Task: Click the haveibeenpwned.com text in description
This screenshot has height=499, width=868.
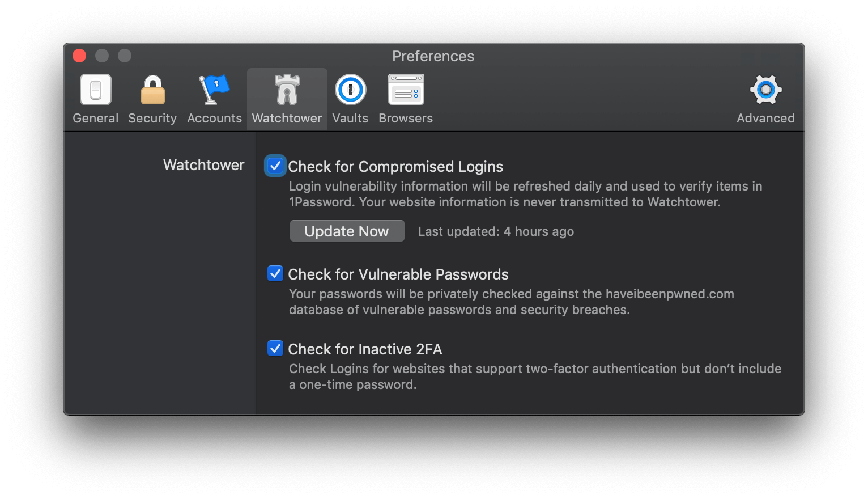Action: tap(670, 294)
